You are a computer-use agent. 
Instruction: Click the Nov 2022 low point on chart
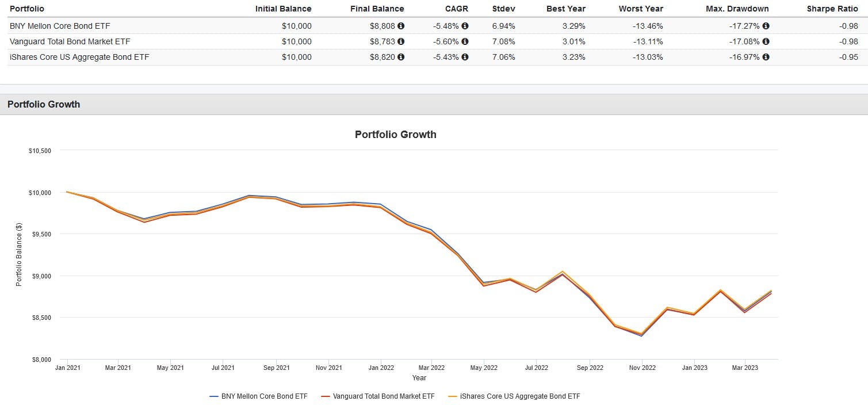tap(641, 335)
